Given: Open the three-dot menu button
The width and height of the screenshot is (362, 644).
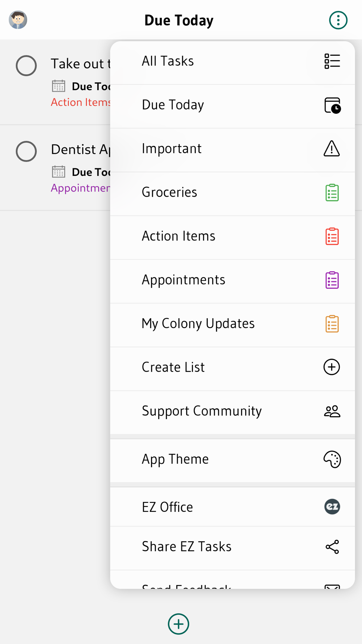Looking at the screenshot, I should point(338,20).
